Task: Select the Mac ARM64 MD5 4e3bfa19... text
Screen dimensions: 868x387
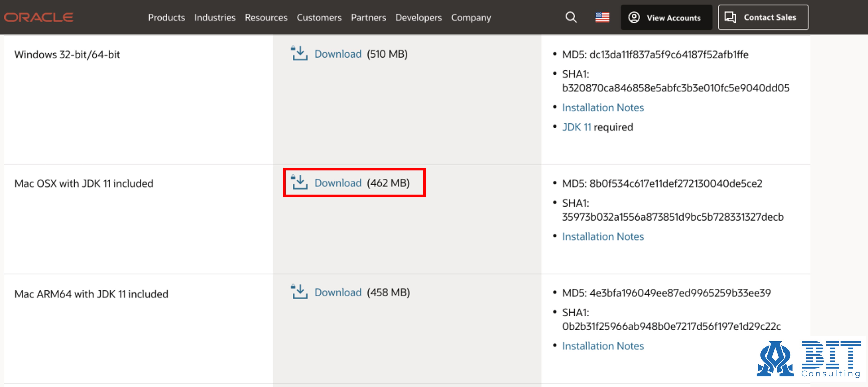Action: 666,293
